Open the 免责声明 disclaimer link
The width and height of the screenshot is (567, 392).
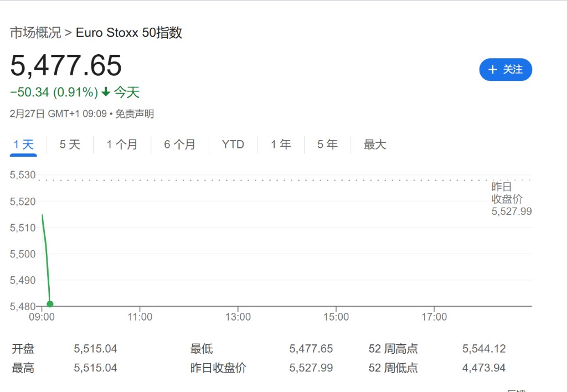tap(135, 114)
